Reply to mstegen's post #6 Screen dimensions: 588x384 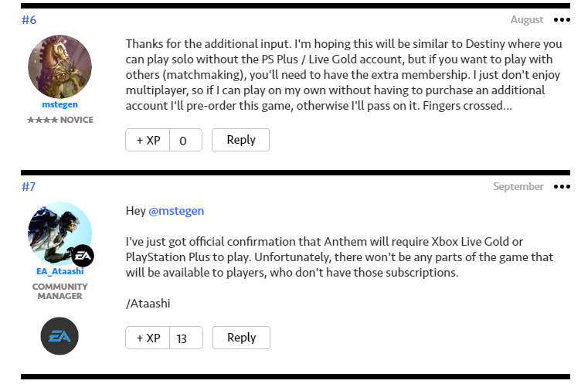click(x=241, y=140)
